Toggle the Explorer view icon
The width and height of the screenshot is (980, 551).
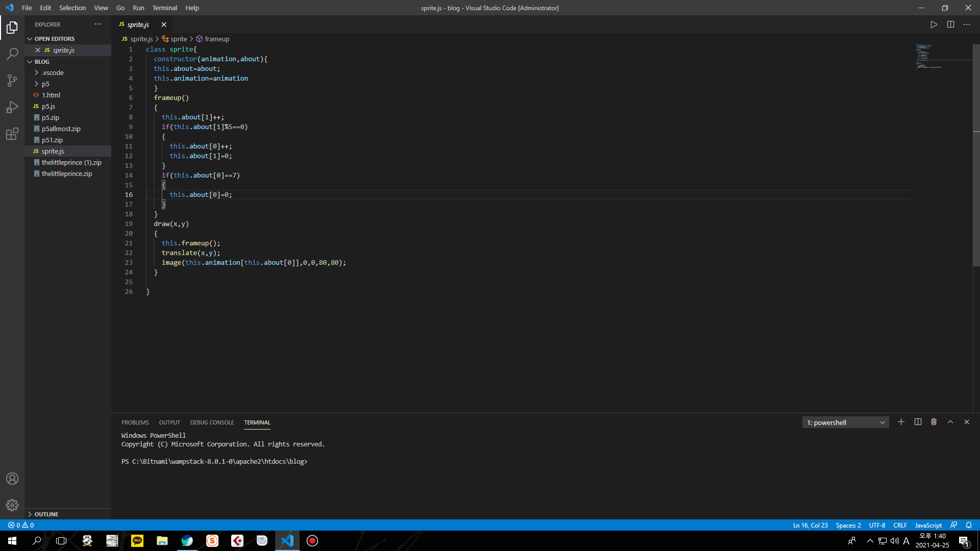pyautogui.click(x=12, y=28)
